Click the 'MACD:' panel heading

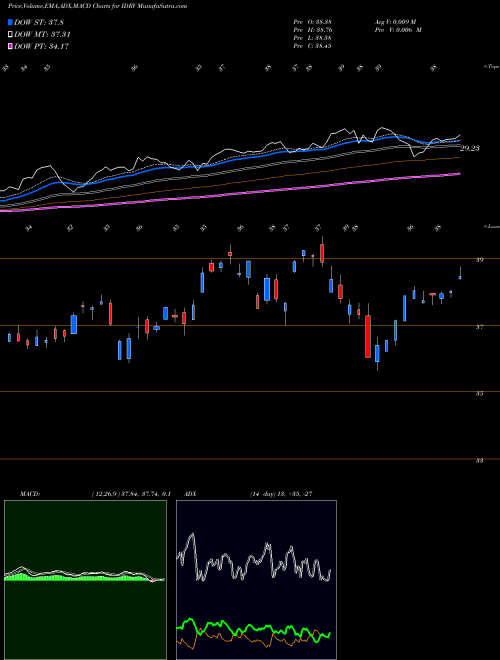click(29, 494)
